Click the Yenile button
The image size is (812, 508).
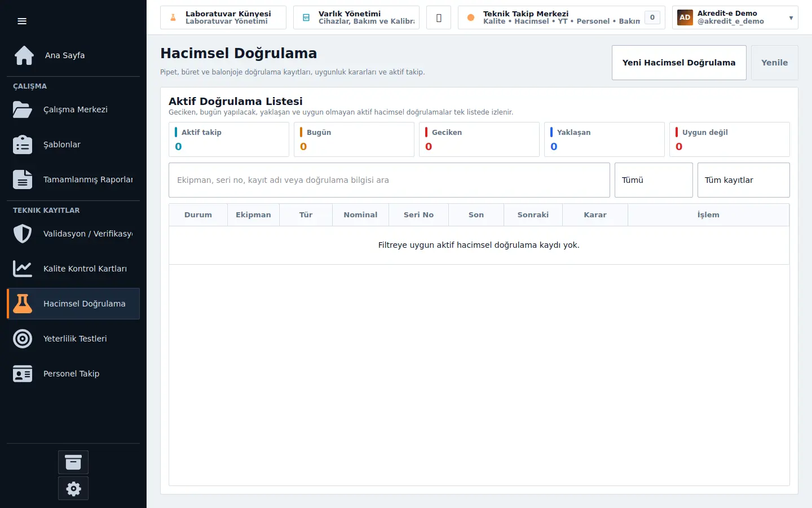[x=775, y=63]
